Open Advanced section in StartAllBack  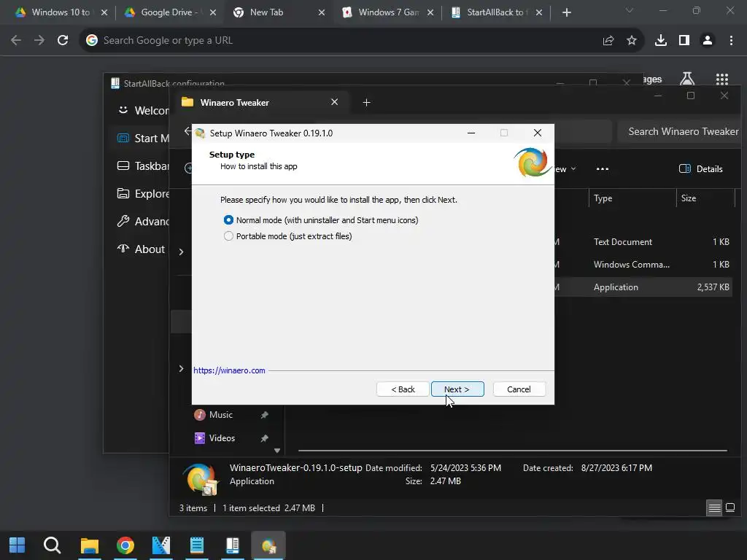pyautogui.click(x=143, y=222)
